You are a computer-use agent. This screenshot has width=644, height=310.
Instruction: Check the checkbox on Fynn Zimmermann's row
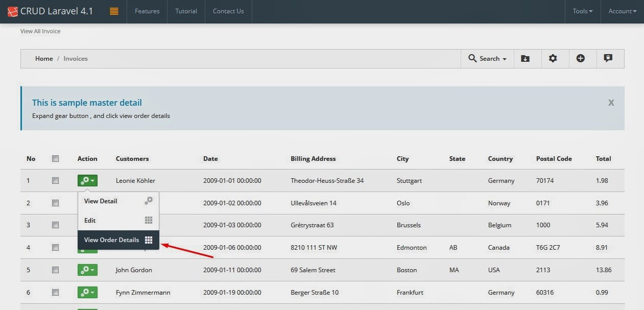[x=55, y=292]
